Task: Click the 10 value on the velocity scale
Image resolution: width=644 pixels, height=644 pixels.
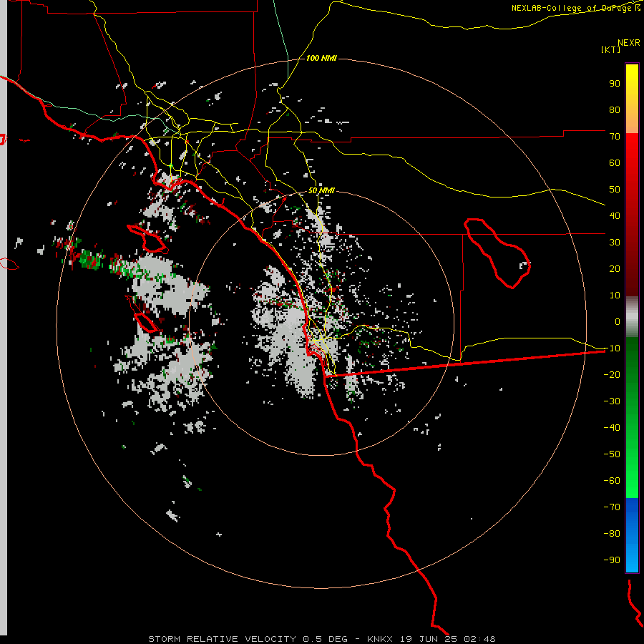Action: (615, 296)
